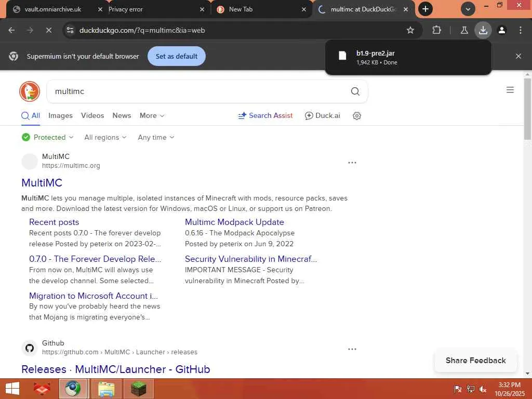Open the Extensions puzzle icon
The height and width of the screenshot is (399, 532).
[436, 30]
